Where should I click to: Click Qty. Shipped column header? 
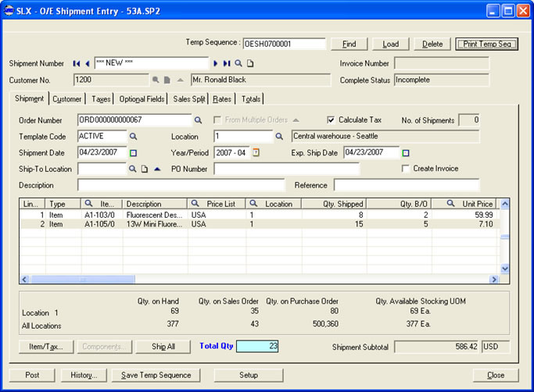pos(334,204)
